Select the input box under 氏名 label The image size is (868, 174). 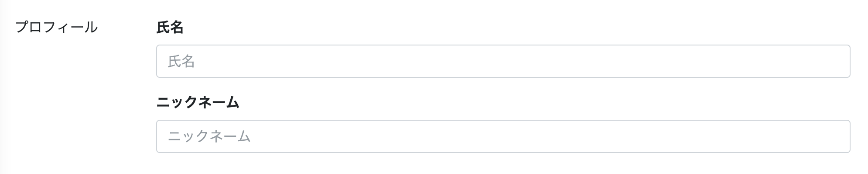[x=503, y=61]
